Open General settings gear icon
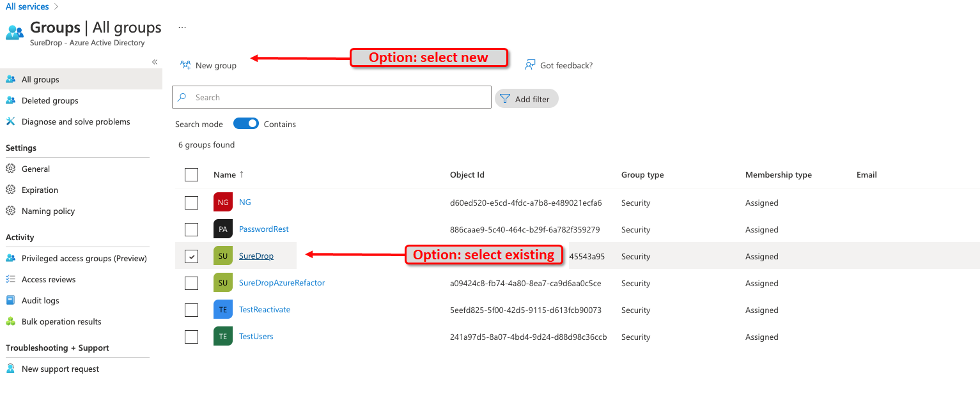The image size is (980, 412). click(10, 169)
